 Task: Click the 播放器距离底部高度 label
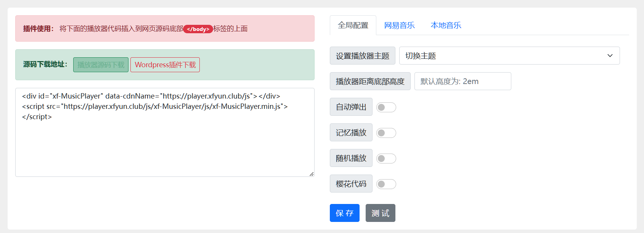click(370, 81)
